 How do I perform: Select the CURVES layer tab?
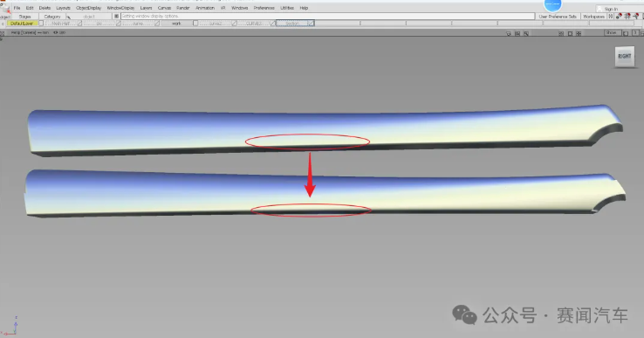coord(253,24)
